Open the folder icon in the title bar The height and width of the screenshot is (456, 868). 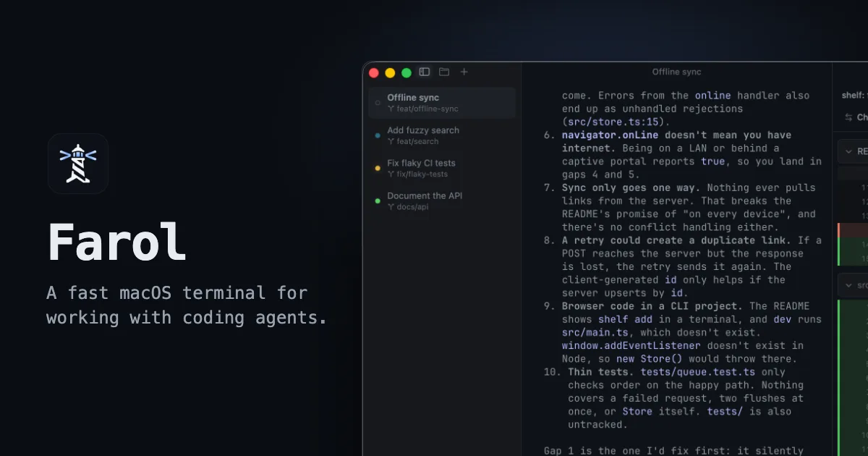444,72
